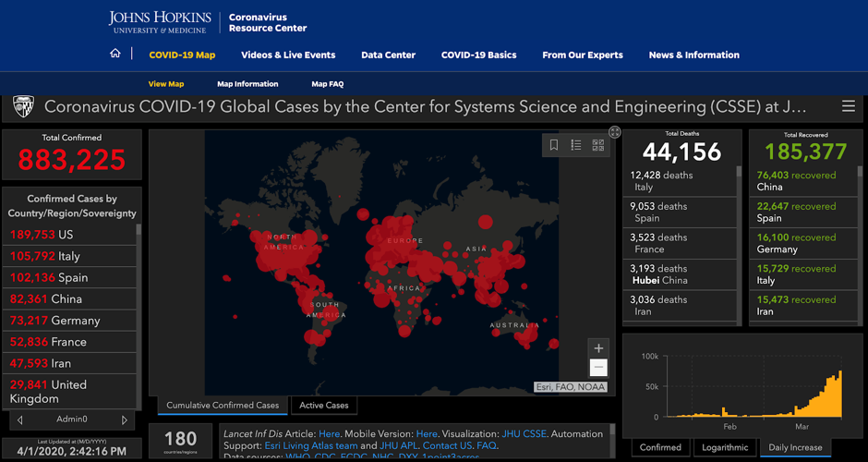Open the JHU APL link
This screenshot has height=462, width=868.
pos(397,445)
